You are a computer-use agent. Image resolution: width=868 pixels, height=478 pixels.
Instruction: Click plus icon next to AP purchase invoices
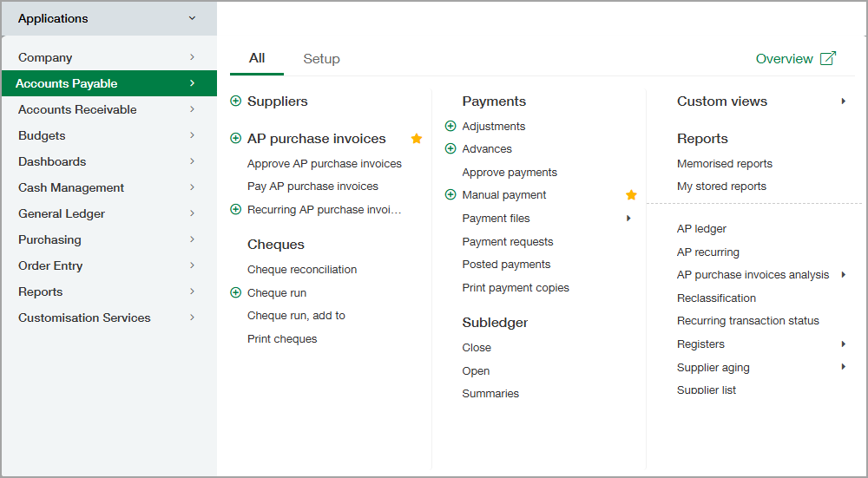point(236,139)
